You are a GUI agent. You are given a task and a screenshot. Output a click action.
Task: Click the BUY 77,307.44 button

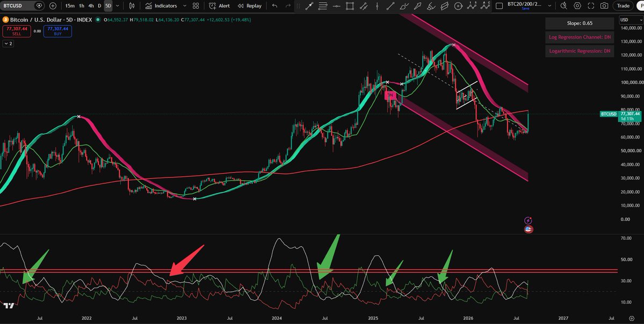57,31
